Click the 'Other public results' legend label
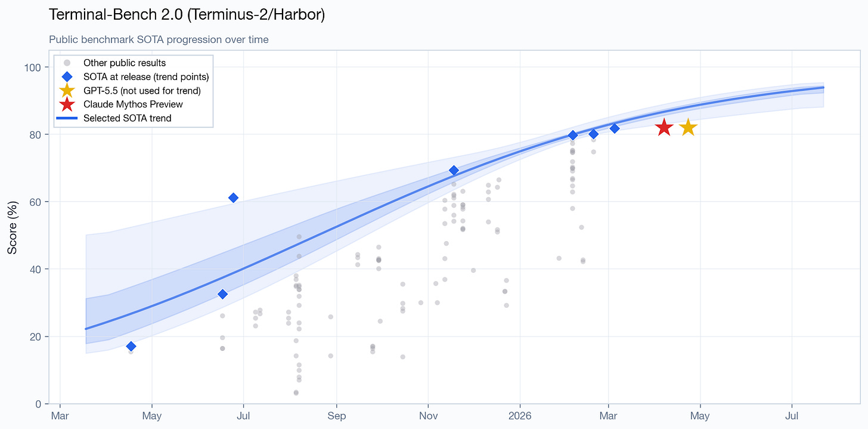 click(x=125, y=63)
